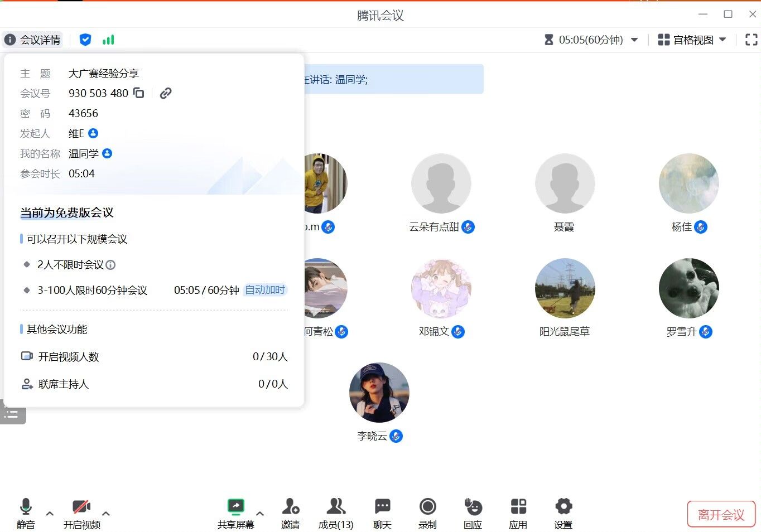
Task: Open the list panel icon at left edge
Action: coord(12,413)
